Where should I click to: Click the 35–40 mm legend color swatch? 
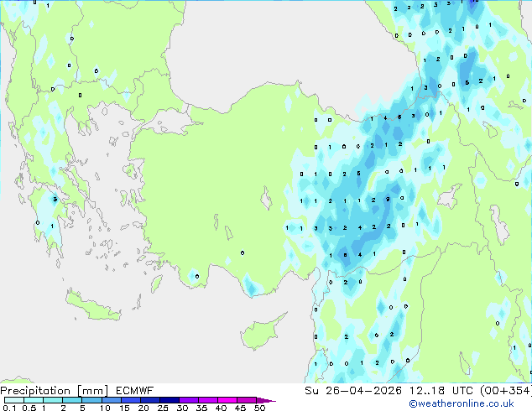coord(207,400)
